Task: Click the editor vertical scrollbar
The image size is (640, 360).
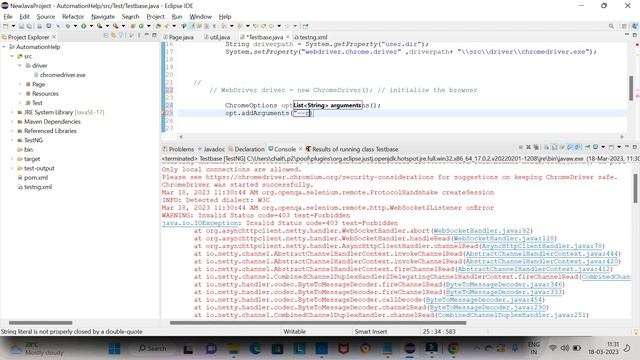Action: click(631, 87)
